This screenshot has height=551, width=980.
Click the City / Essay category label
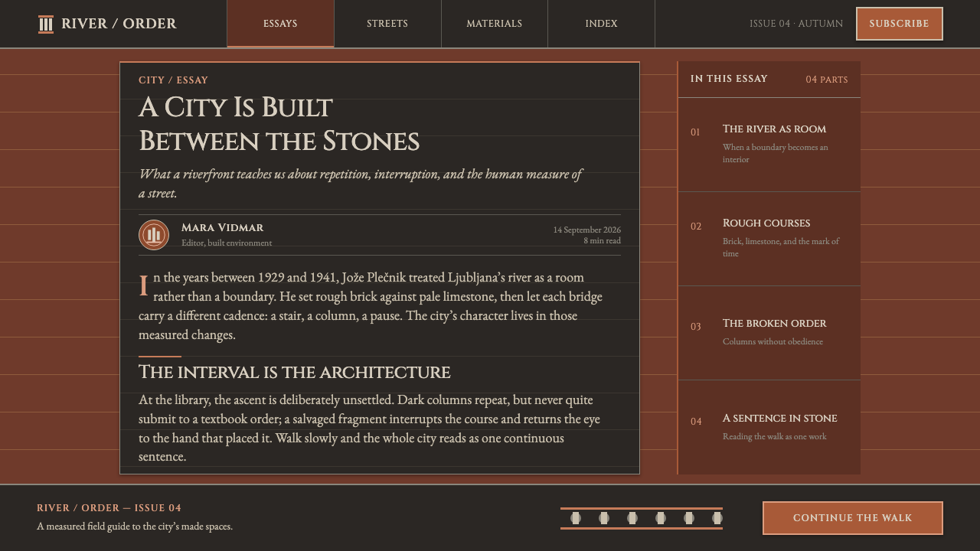click(x=173, y=80)
